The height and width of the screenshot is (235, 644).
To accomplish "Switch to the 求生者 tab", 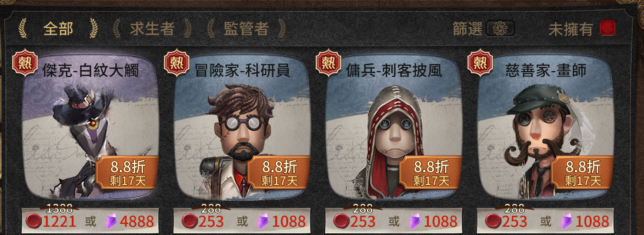I will click(x=152, y=28).
